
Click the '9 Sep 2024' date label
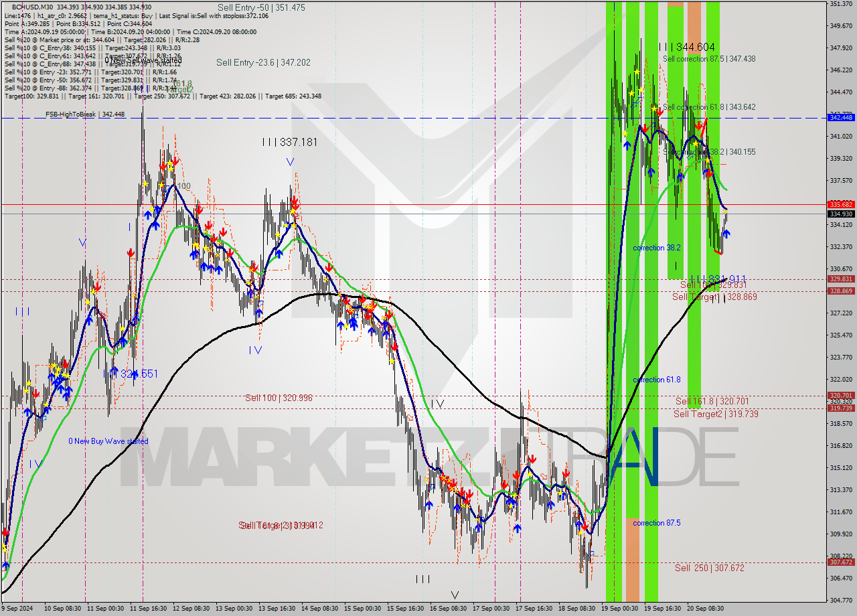click(x=16, y=609)
